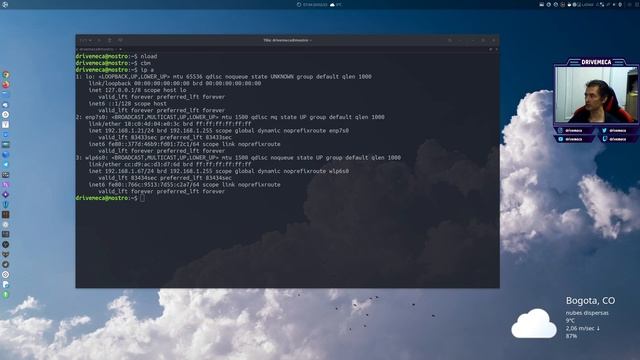Click the cloud weather icon on the desktop widget
Screen dimensions: 640x360
click(534, 323)
